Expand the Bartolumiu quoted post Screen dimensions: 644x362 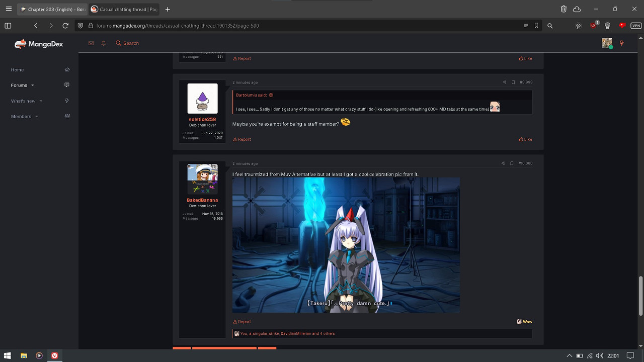(271, 95)
